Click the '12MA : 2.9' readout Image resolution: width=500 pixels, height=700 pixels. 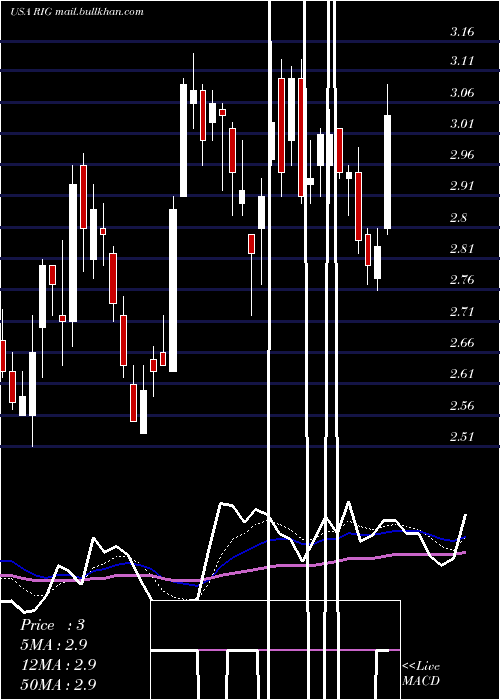coord(58,664)
